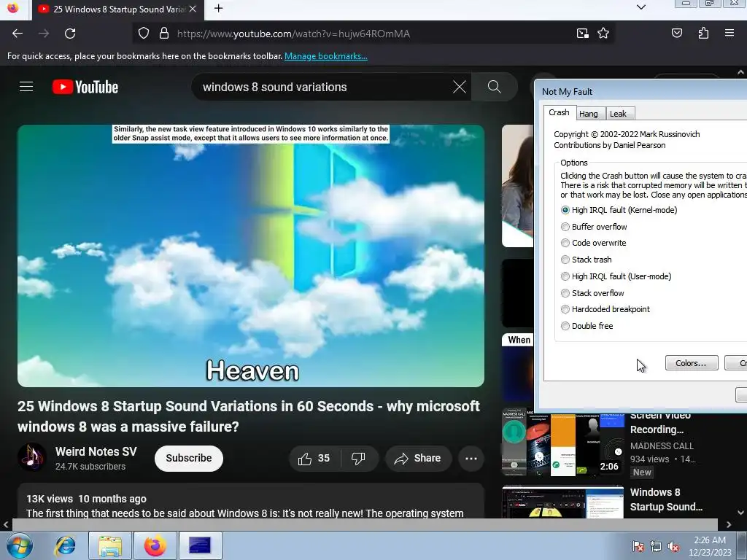Click the horizontal page scrollbar

(365, 524)
